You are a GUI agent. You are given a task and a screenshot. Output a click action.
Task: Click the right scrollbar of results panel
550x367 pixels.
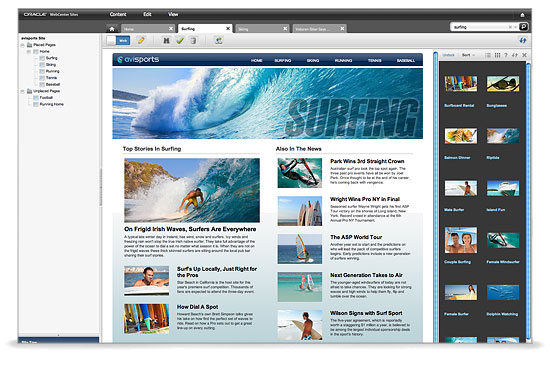(528, 202)
